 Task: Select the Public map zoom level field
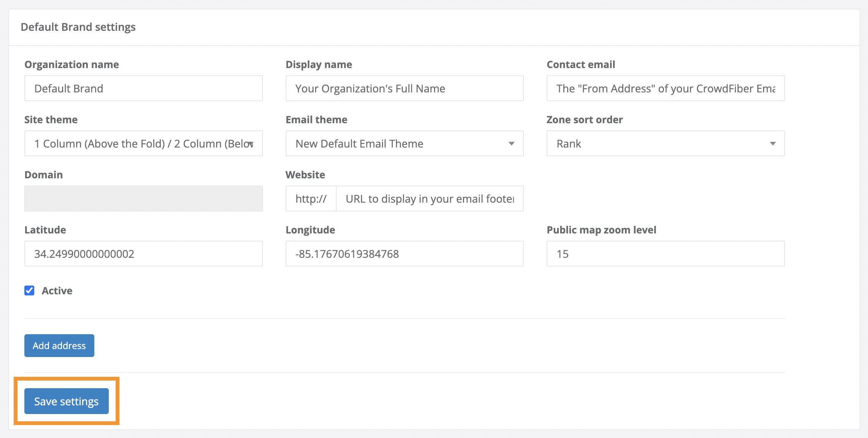click(665, 254)
